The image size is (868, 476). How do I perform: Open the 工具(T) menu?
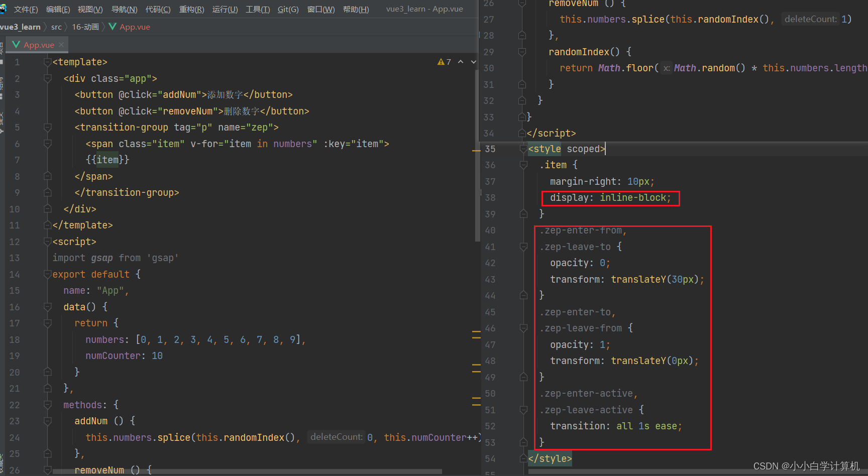[258, 9]
